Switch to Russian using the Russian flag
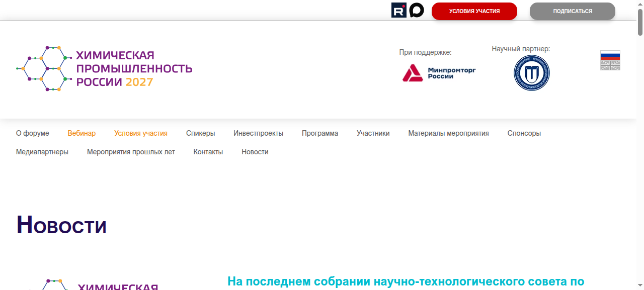644x290 pixels. coord(610,55)
